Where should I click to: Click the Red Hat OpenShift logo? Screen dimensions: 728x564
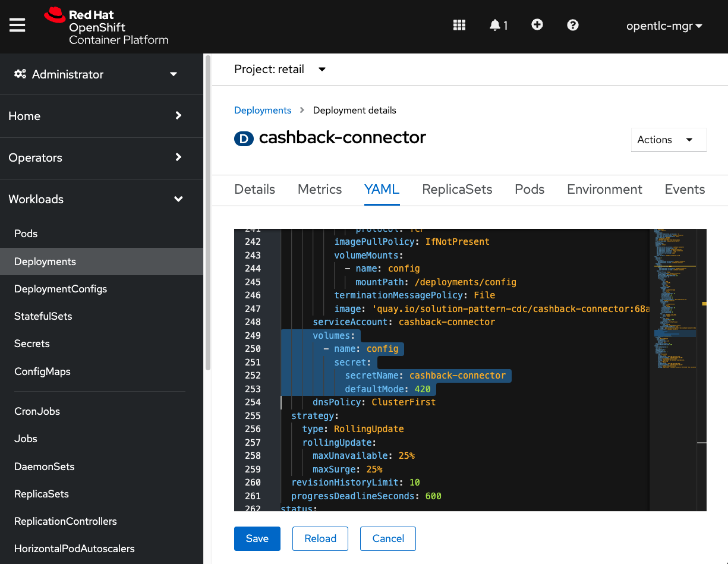pyautogui.click(x=106, y=27)
